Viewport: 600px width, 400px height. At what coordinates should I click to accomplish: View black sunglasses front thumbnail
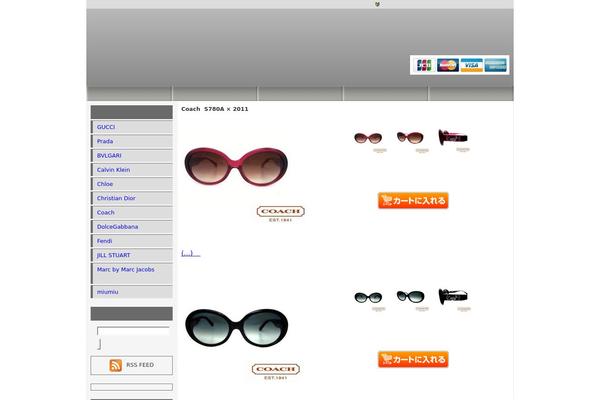pyautogui.click(x=368, y=297)
